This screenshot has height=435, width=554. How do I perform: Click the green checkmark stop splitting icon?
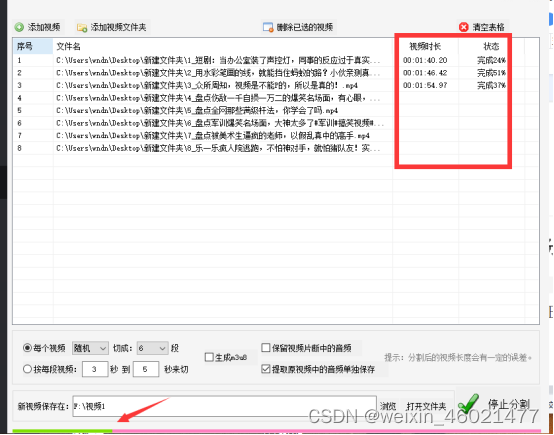[x=468, y=403]
